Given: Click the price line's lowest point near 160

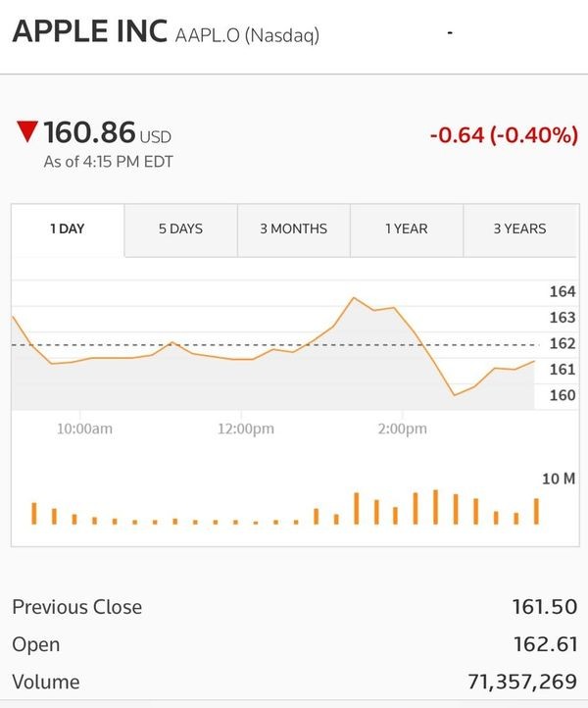Looking at the screenshot, I should click(454, 395).
